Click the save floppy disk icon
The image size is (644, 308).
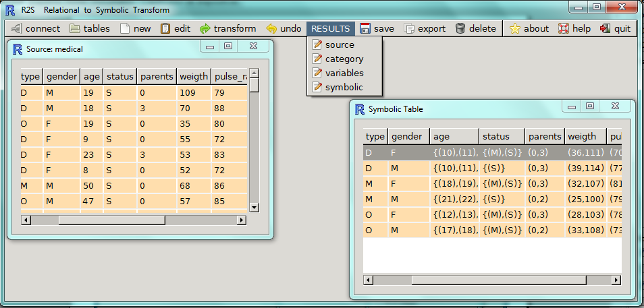[365, 29]
